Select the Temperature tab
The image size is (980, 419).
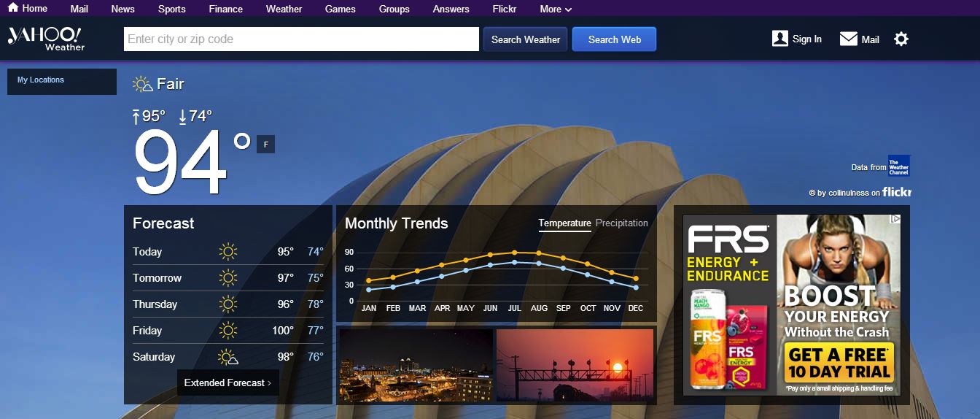[x=564, y=223]
